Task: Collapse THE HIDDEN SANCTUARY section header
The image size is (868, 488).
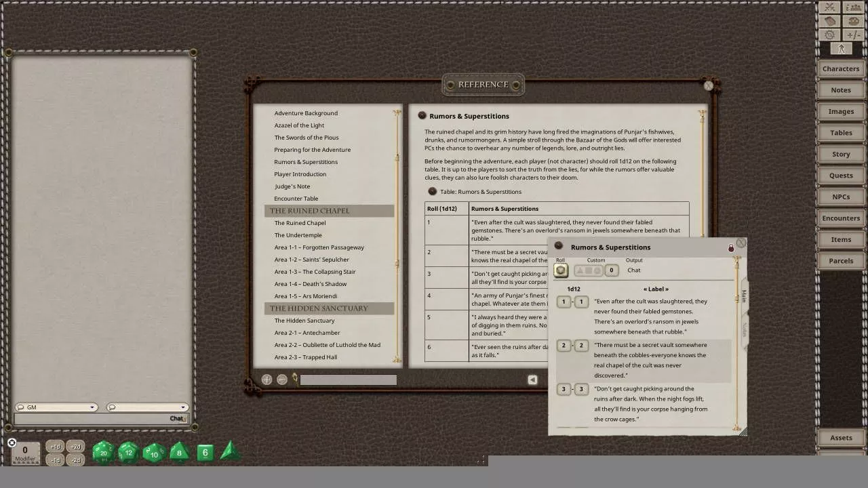Action: click(330, 308)
